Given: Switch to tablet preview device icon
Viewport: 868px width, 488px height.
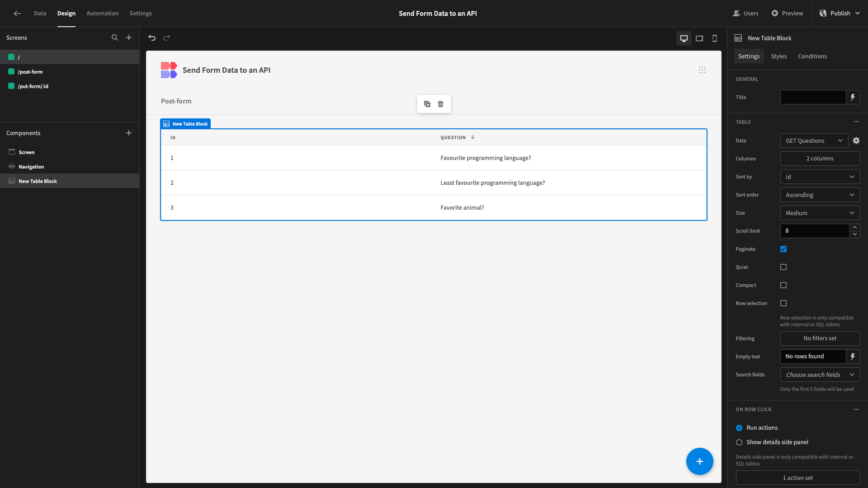Looking at the screenshot, I should tap(699, 38).
